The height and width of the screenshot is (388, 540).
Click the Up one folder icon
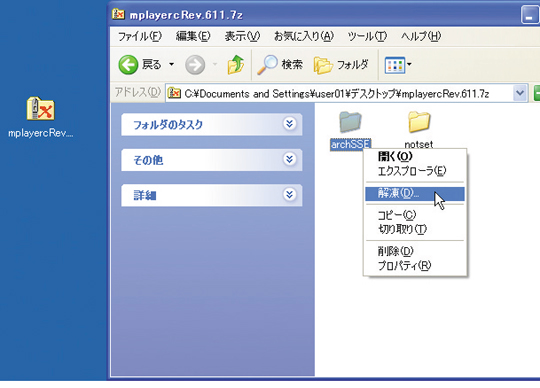tap(236, 65)
